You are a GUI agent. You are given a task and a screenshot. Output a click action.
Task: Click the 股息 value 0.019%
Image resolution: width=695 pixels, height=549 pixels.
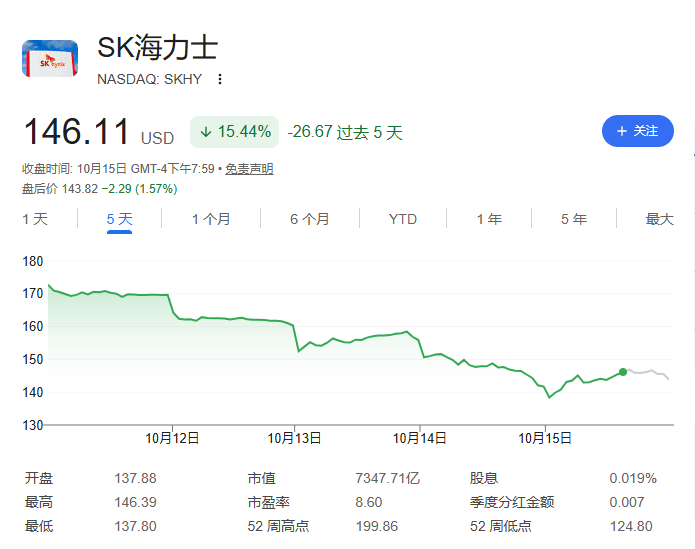coord(633,478)
